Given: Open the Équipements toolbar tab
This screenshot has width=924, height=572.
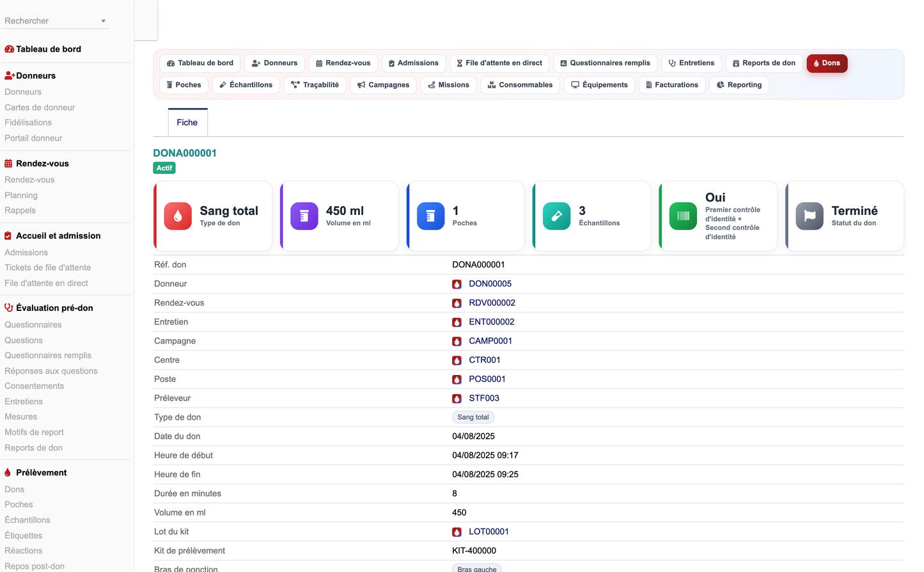Looking at the screenshot, I should click(600, 85).
